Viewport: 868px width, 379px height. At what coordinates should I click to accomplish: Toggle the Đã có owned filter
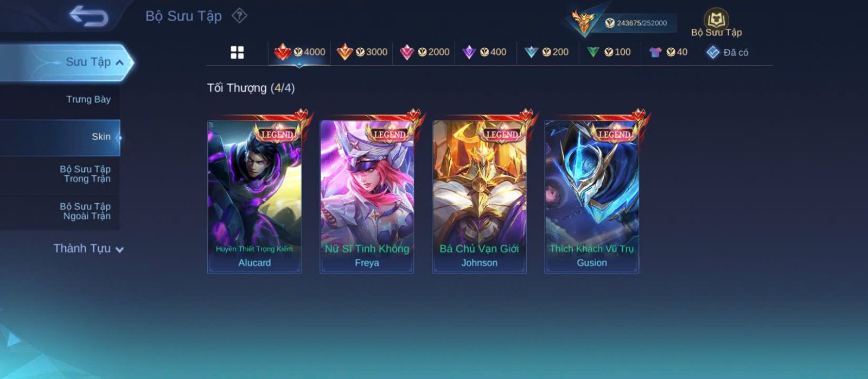727,52
